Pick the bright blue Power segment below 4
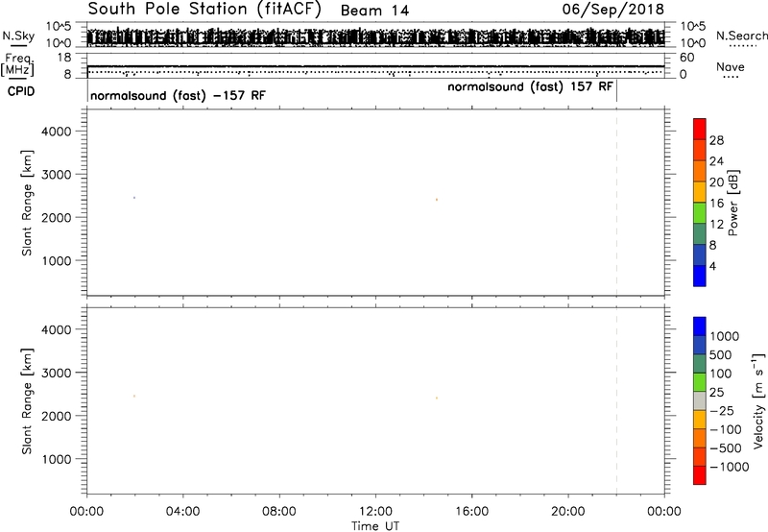Screen dimensions: 768x532 (700, 276)
